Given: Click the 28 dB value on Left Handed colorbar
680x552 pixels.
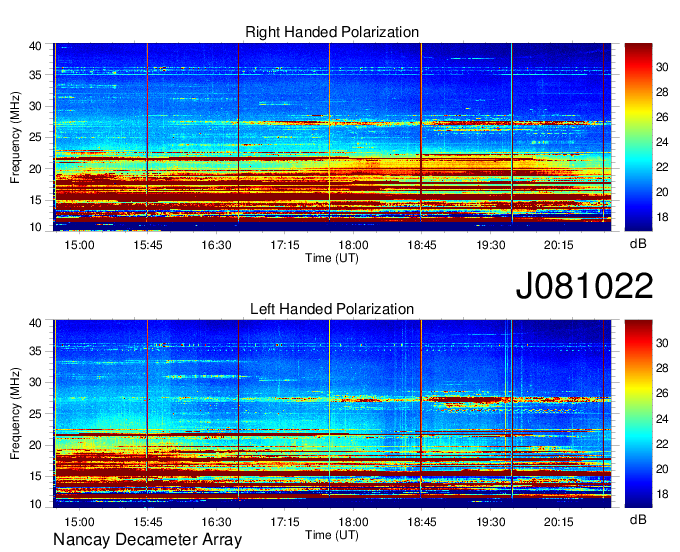Looking at the screenshot, I should click(x=662, y=368).
